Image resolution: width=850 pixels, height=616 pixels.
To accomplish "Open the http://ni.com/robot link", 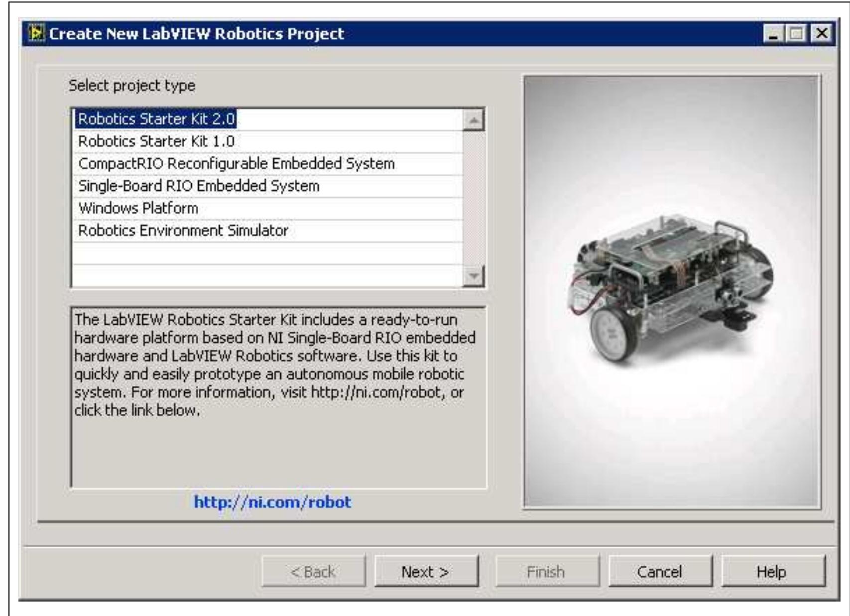I will click(x=272, y=502).
